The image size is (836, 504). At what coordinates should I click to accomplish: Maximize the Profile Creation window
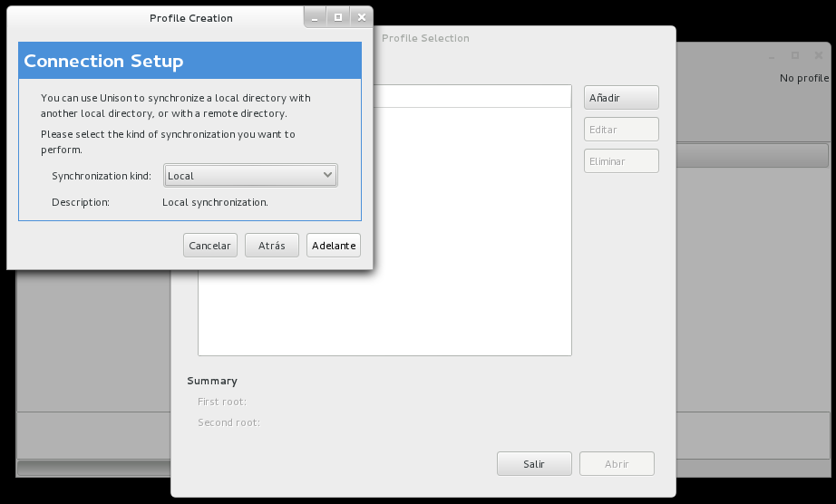tap(338, 17)
